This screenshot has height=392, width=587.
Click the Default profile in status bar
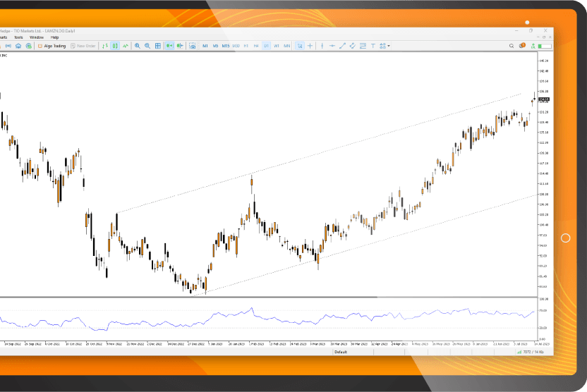[341, 351]
